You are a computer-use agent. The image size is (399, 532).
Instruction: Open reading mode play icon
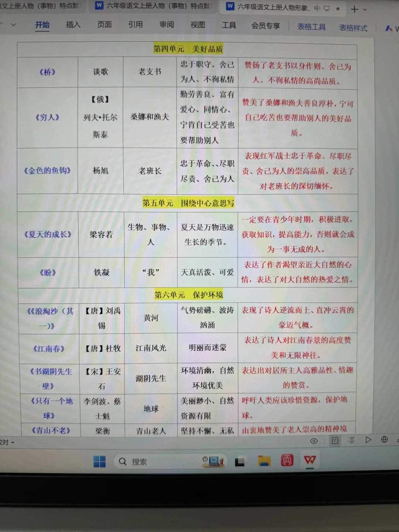click(x=368, y=440)
